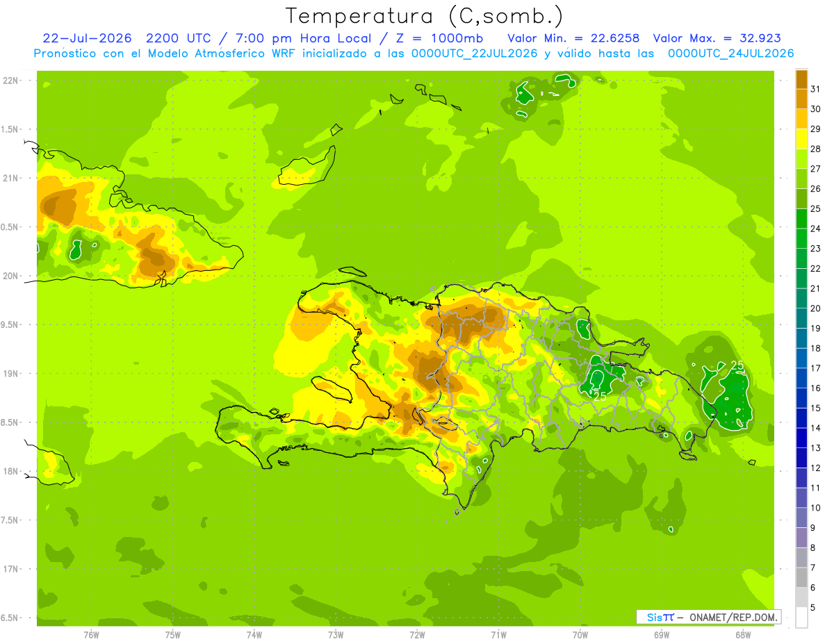Click the '68W' longitude axis label
This screenshot has width=834, height=644.
pos(743,635)
